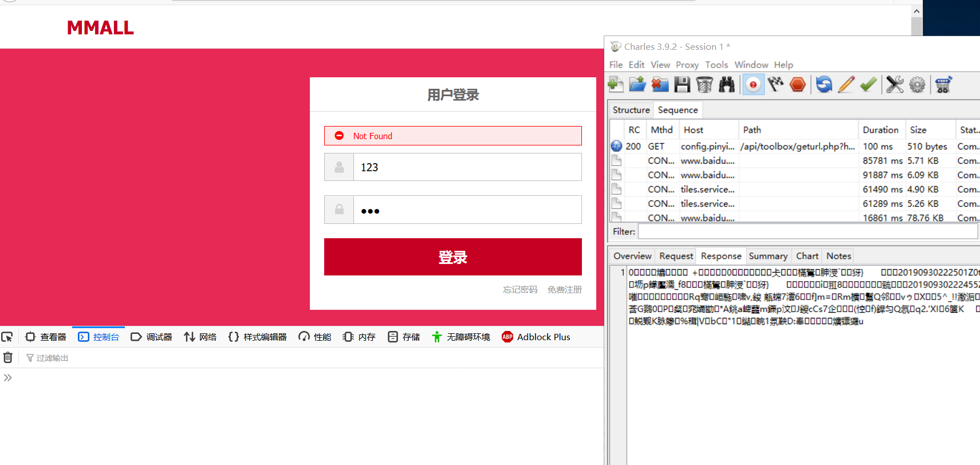Open the Window menu in Charles
Screen dimensions: 980x465
point(751,65)
